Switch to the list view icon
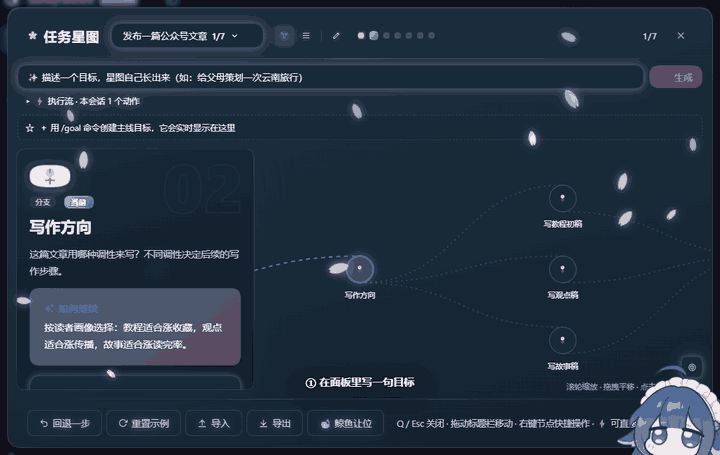This screenshot has height=455, width=720. (306, 35)
